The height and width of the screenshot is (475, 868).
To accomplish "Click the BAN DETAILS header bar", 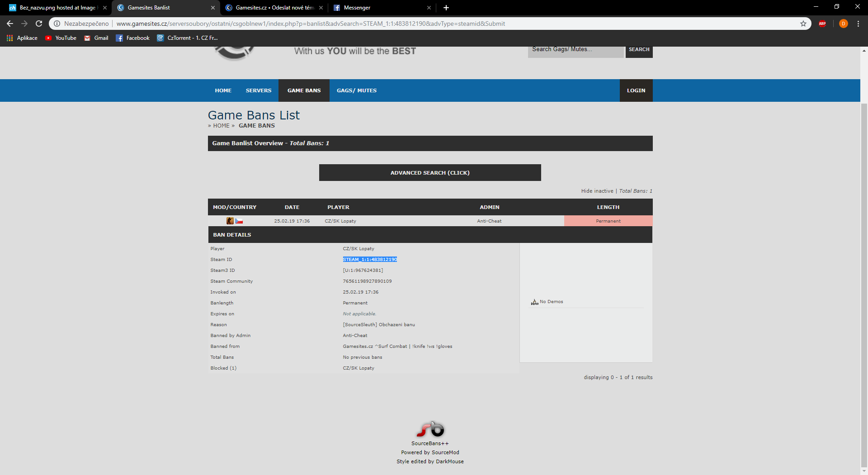I will [x=430, y=235].
